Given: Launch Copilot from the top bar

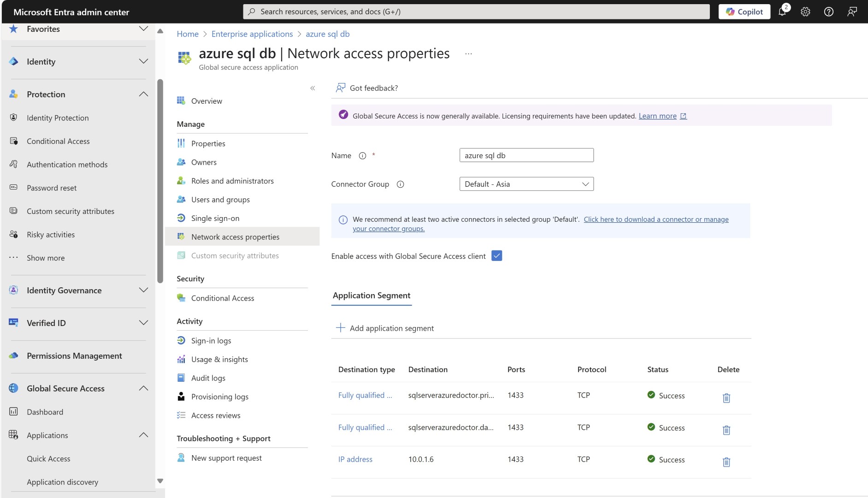Looking at the screenshot, I should tap(744, 12).
